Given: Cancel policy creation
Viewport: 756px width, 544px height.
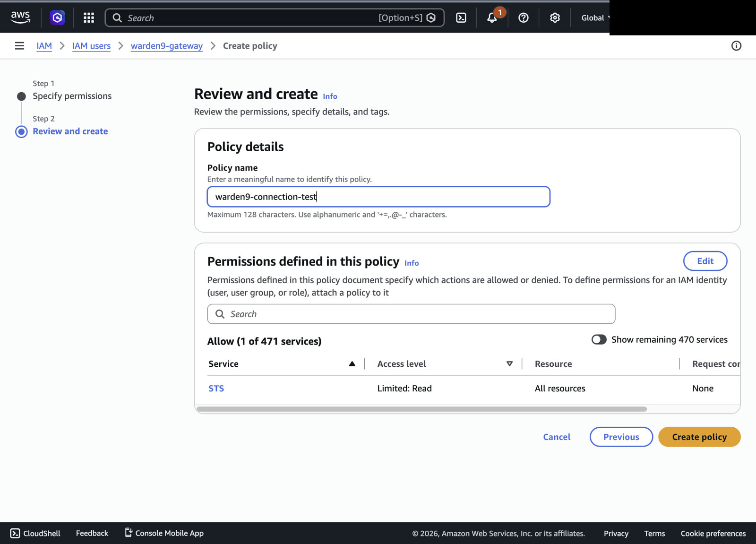Looking at the screenshot, I should pyautogui.click(x=557, y=437).
